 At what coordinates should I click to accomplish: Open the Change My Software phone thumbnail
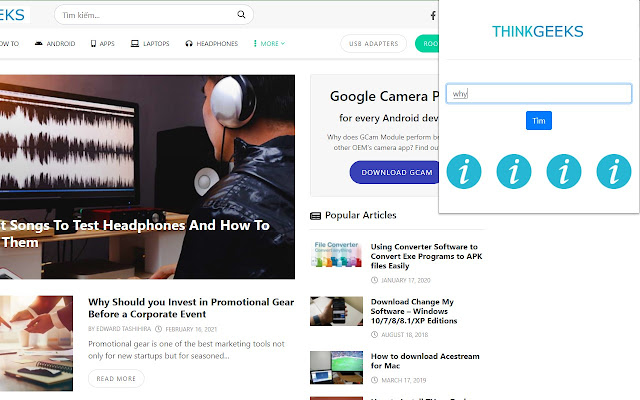click(x=336, y=311)
